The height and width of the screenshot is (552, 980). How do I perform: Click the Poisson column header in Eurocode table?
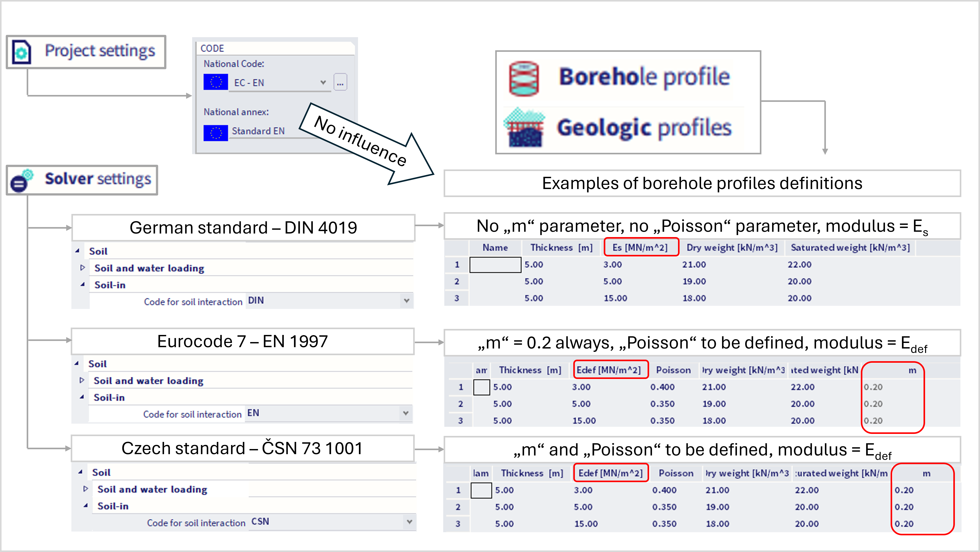click(x=673, y=370)
